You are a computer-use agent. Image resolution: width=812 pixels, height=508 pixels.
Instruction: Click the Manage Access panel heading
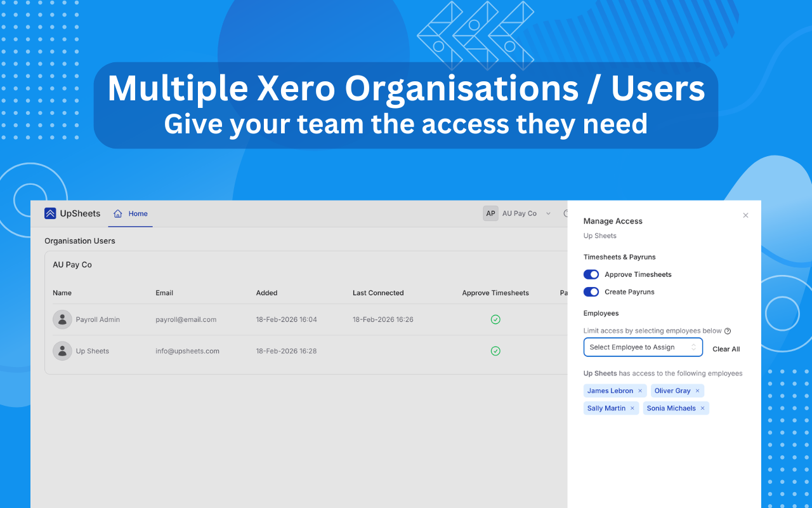613,221
